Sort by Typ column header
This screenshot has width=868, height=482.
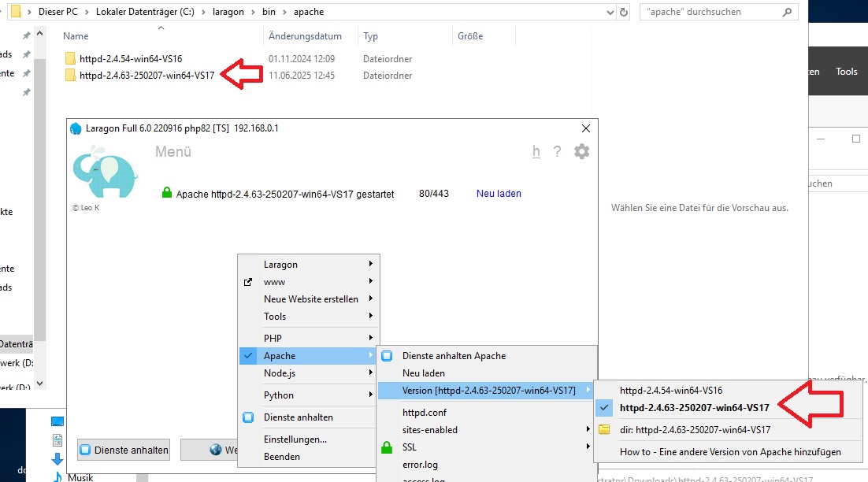370,36
